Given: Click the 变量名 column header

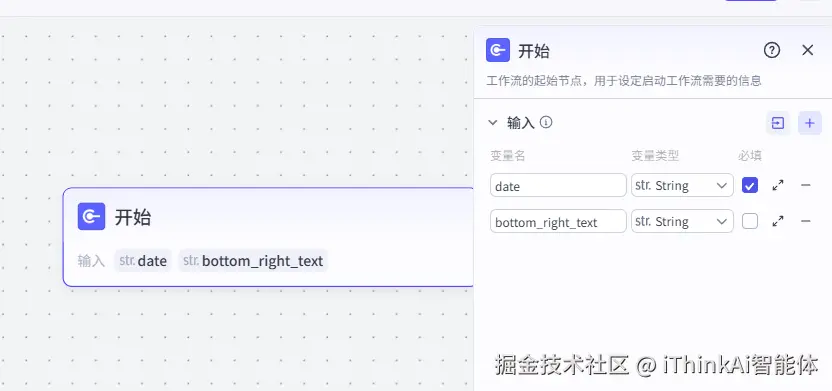Looking at the screenshot, I should point(508,155).
